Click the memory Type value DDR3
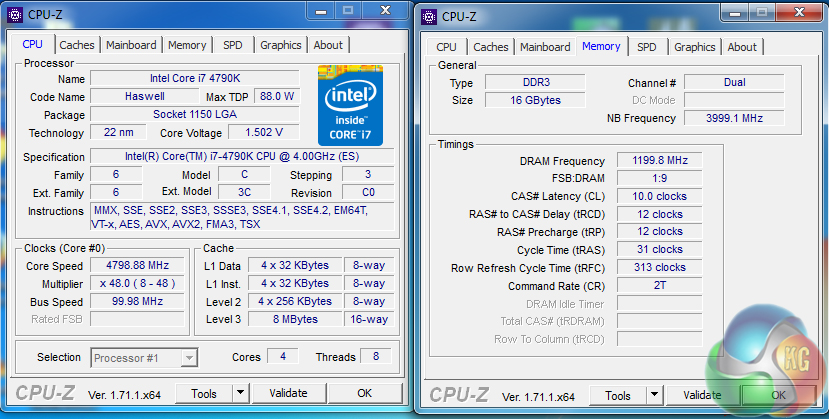 pyautogui.click(x=535, y=82)
